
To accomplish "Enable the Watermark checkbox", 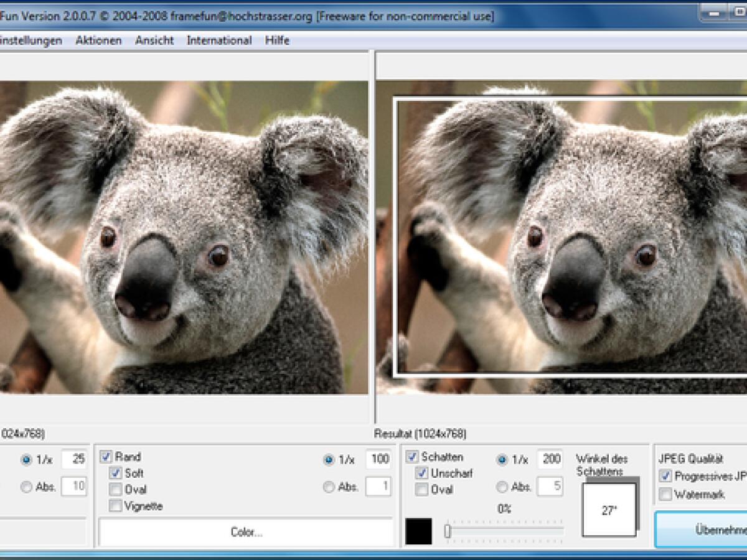I will click(x=665, y=495).
